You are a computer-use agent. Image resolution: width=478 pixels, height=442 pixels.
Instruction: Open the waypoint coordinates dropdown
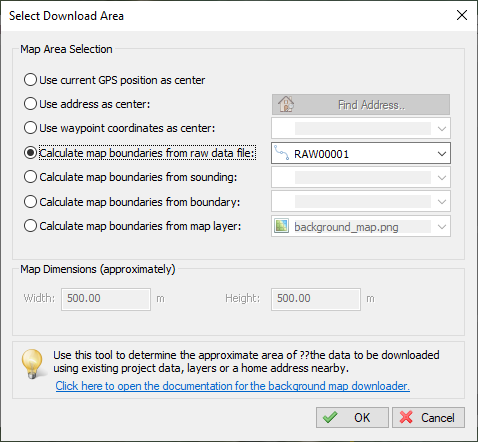click(x=361, y=128)
